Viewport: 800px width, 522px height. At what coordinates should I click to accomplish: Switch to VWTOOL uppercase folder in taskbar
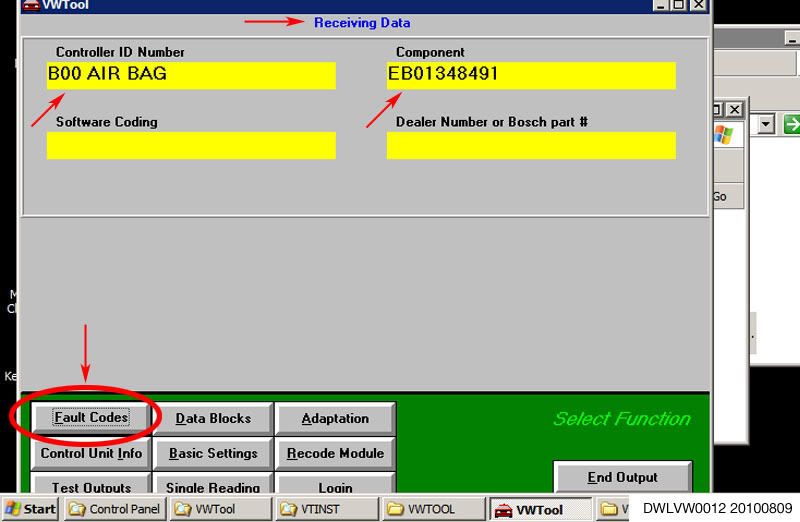click(434, 509)
